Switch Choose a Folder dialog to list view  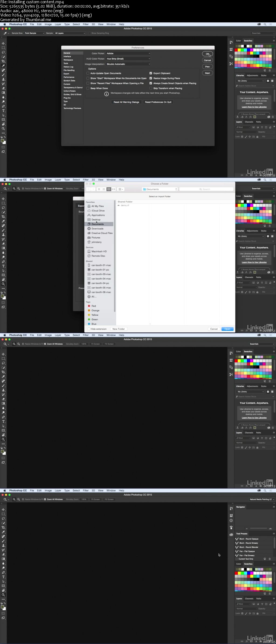(x=104, y=189)
